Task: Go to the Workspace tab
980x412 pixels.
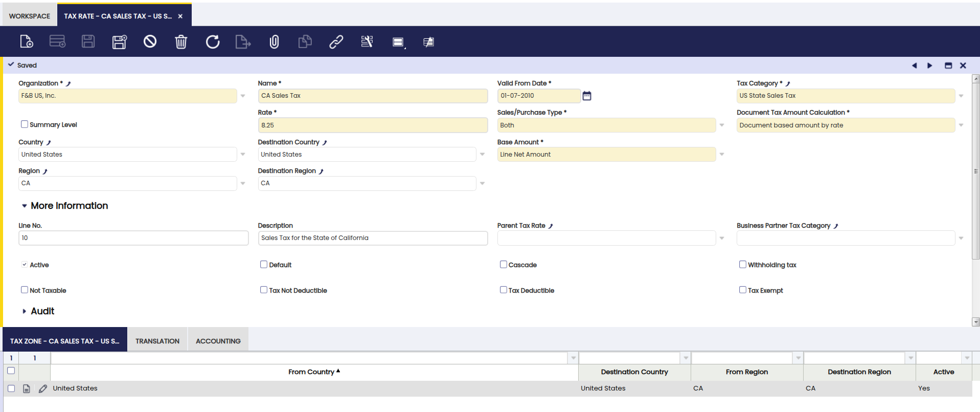Action: click(30, 16)
